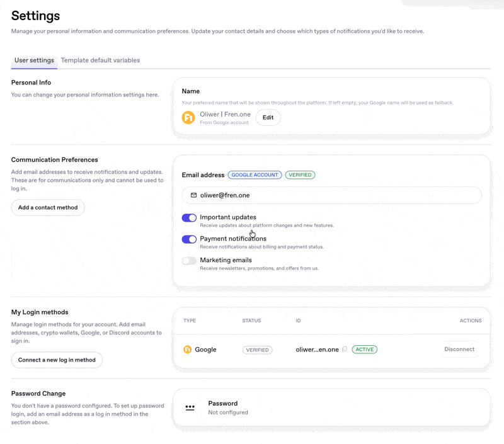
Task: Open the Template default variables tab
Action: [100, 60]
